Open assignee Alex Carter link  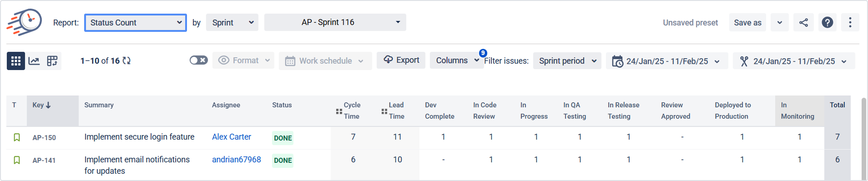pyautogui.click(x=232, y=137)
